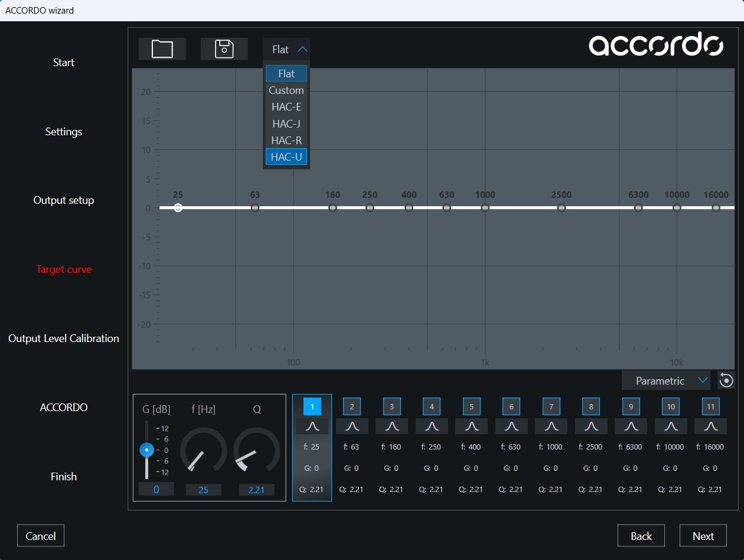Choose HAC-E from the curve list

pos(286,107)
